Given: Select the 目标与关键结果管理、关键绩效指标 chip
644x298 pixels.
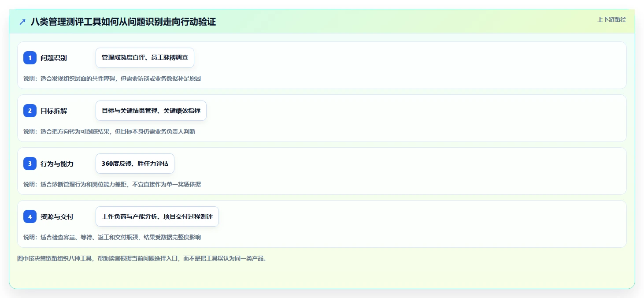Looking at the screenshot, I should coord(151,111).
